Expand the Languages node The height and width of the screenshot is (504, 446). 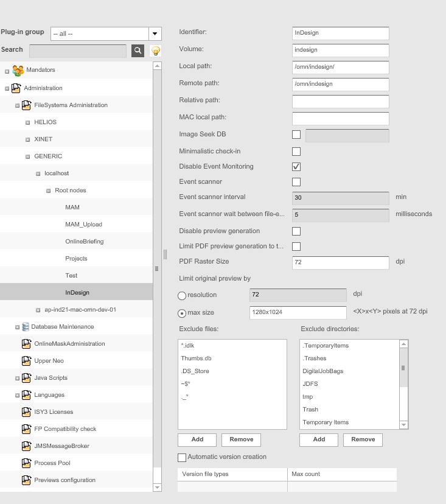coord(18,396)
